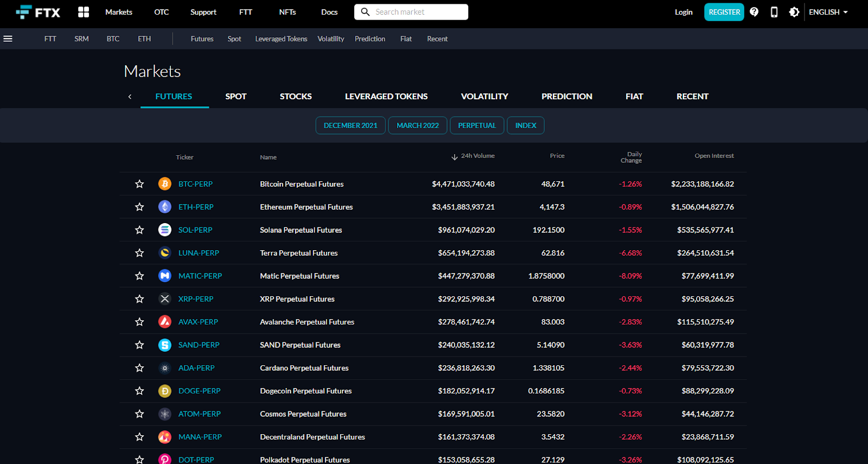This screenshot has width=868, height=464.
Task: Open Docs in the top navigation
Action: coord(329,12)
